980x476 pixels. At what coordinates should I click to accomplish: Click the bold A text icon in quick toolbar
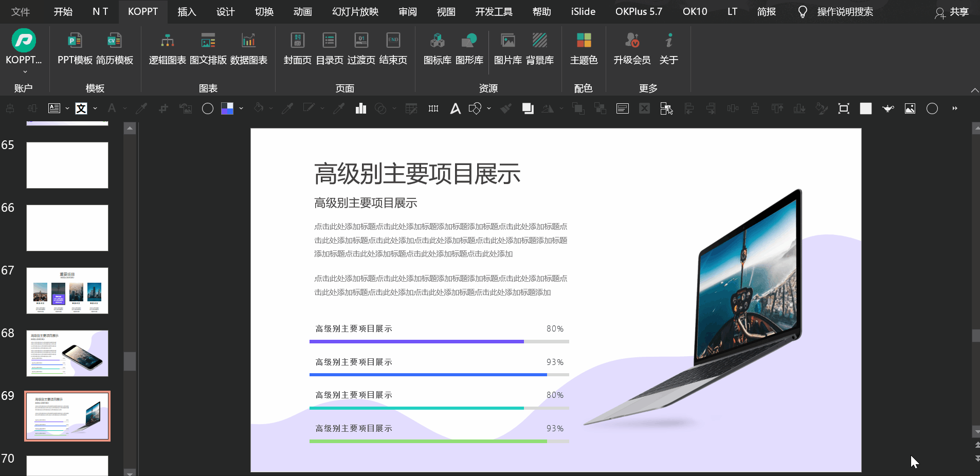click(456, 108)
